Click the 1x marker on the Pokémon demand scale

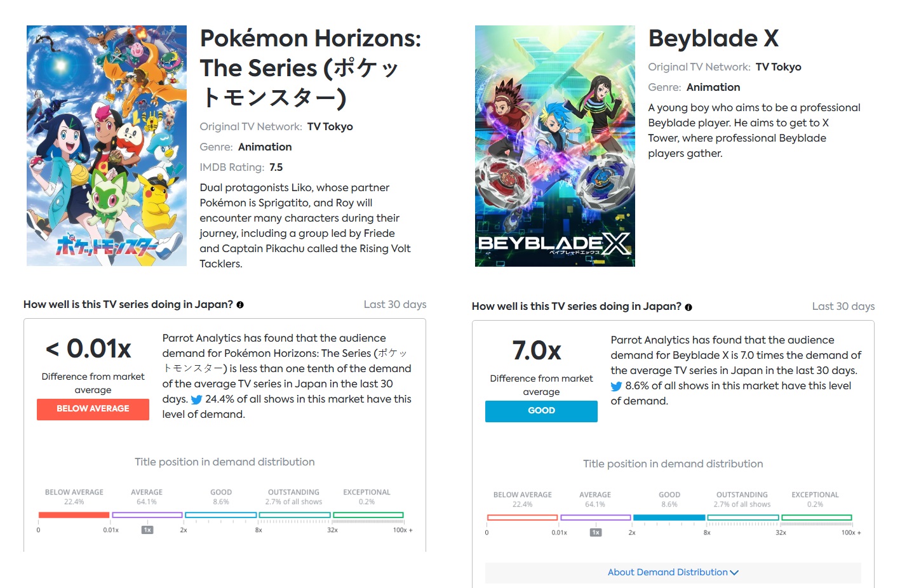coord(147,530)
